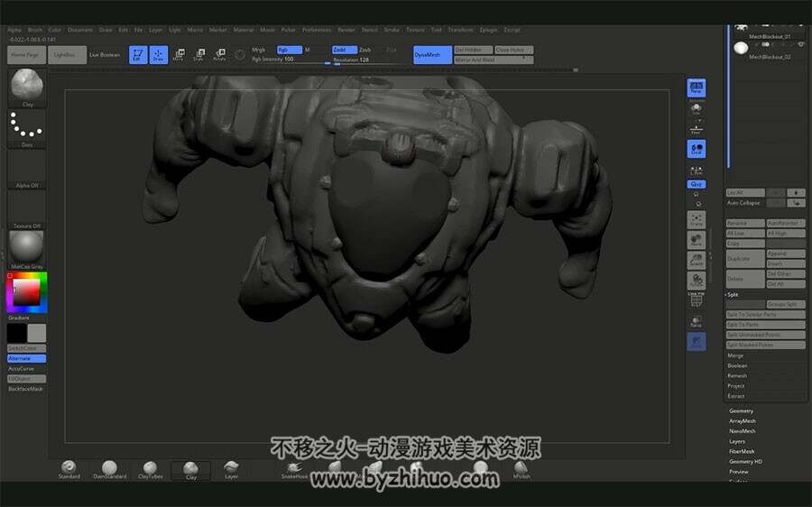Select the ClayTubes brush
Screen dimensions: 812x507
coord(150,469)
